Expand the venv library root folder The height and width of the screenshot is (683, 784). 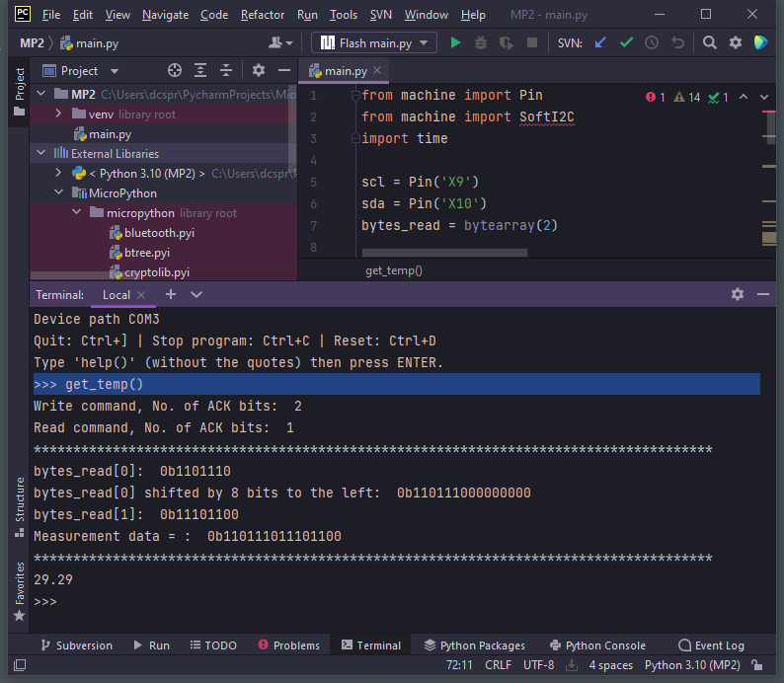point(59,114)
